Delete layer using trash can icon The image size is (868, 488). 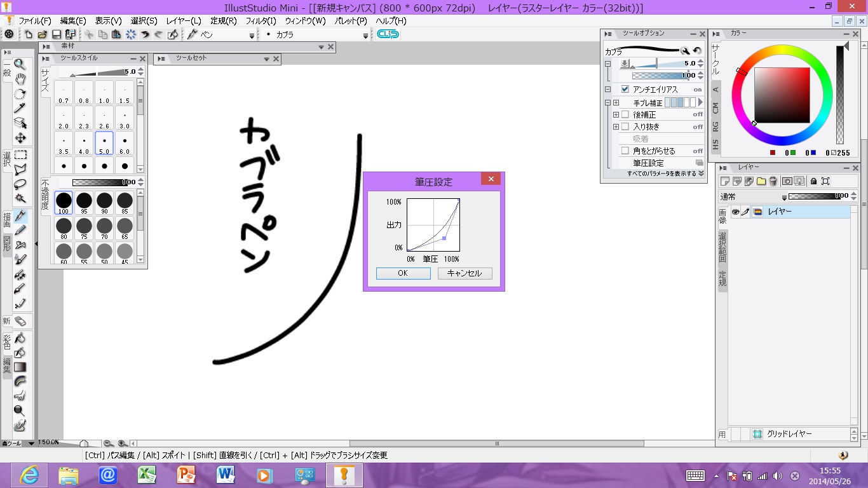click(x=773, y=181)
